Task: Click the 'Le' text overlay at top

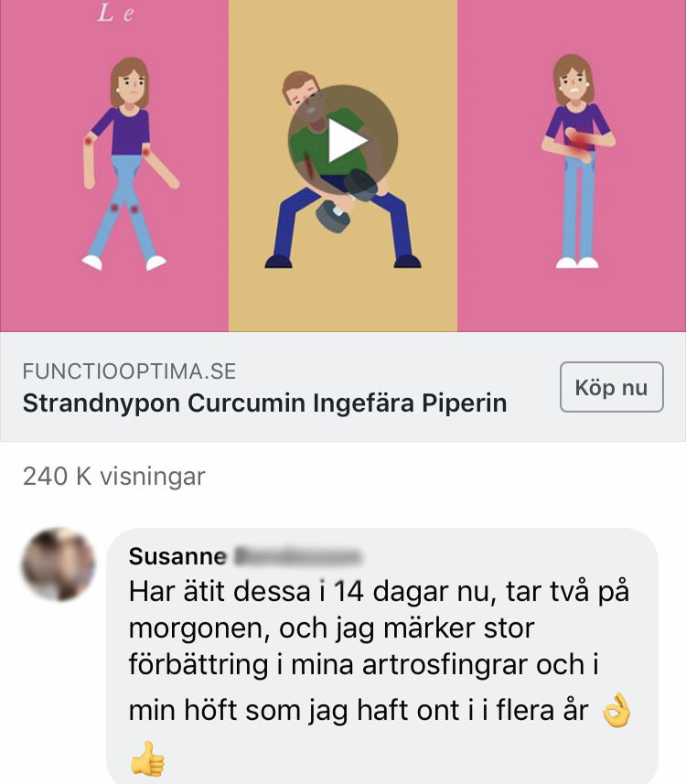Action: (115, 14)
